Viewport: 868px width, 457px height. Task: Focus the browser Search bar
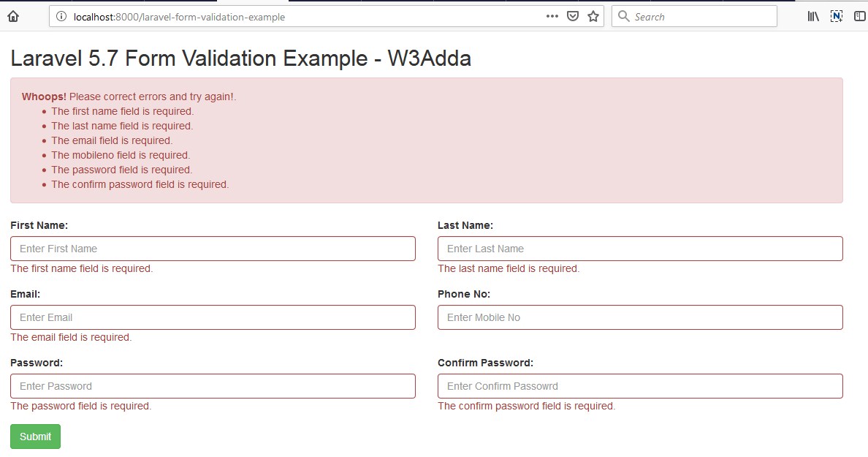click(694, 15)
